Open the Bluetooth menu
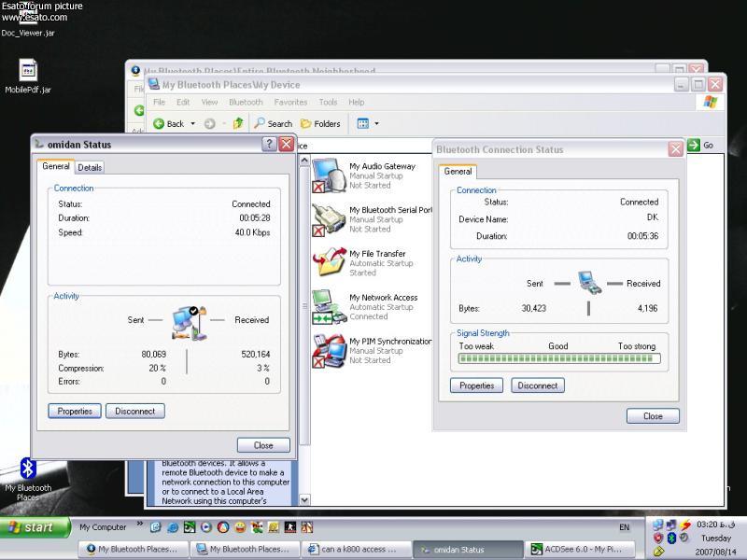 [246, 102]
